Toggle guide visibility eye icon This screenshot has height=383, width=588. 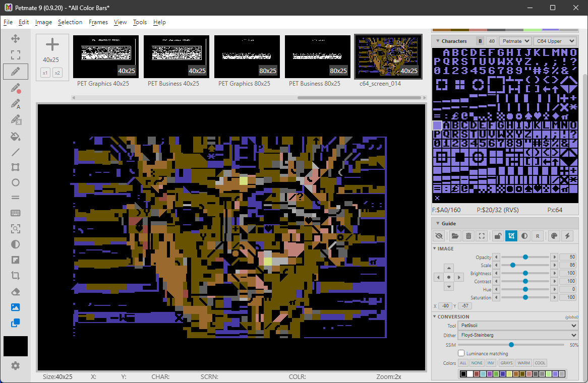pos(439,236)
